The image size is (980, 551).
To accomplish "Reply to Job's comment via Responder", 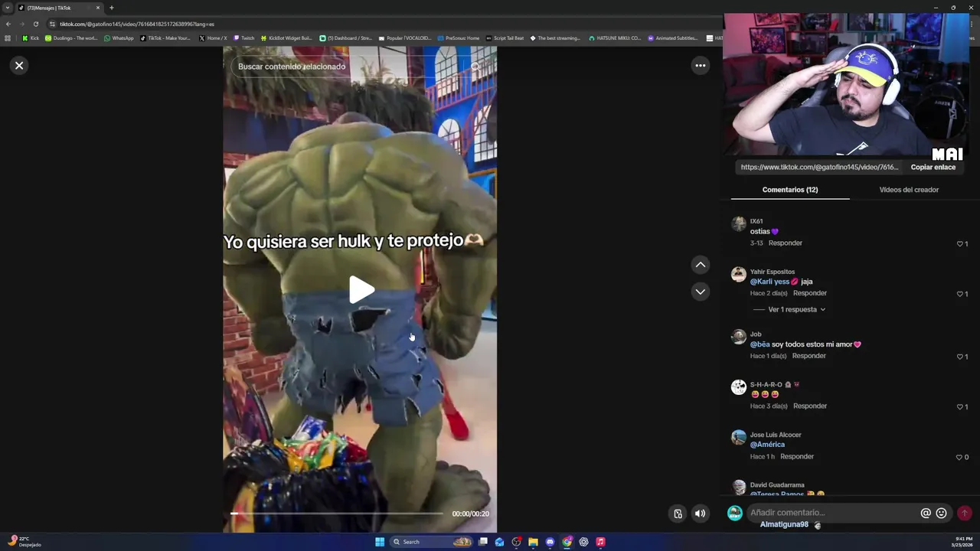I will 809,356.
